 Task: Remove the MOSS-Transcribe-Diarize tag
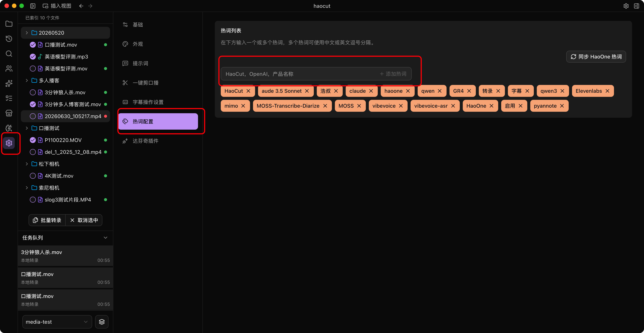click(325, 106)
